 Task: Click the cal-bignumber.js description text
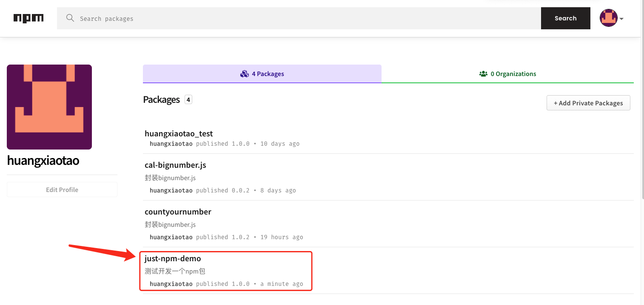[170, 178]
